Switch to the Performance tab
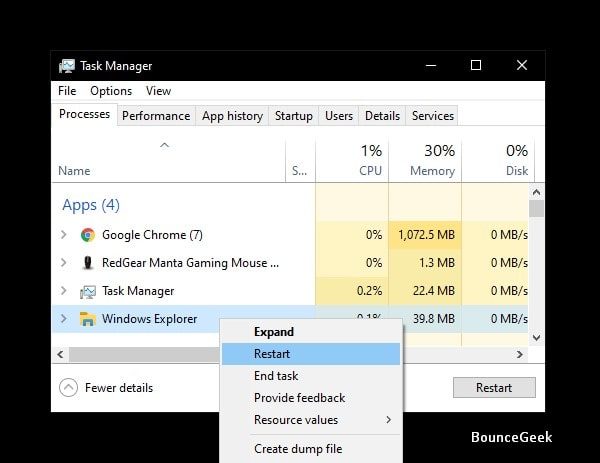The height and width of the screenshot is (463, 600). (156, 116)
